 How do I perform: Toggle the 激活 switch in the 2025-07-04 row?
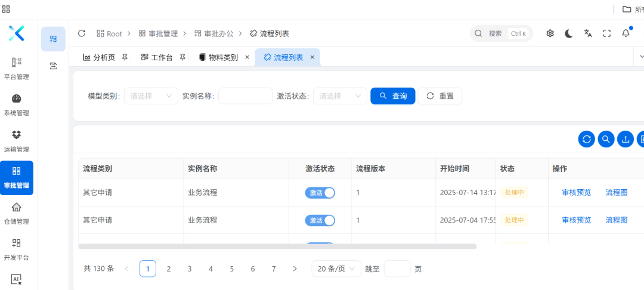(320, 221)
